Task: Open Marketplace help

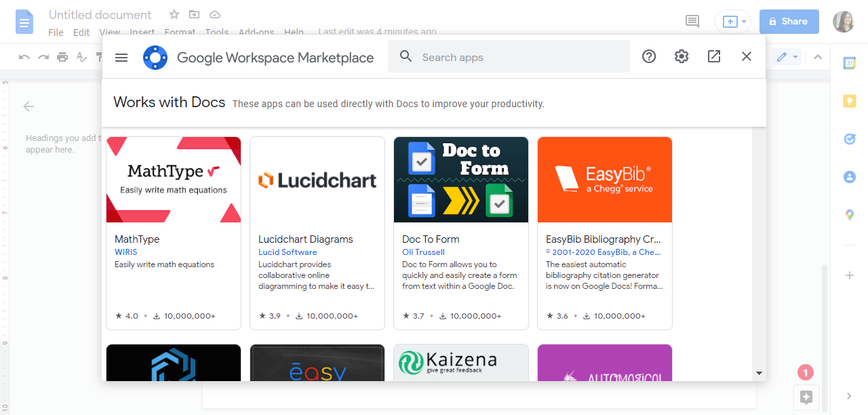Action: coord(649,57)
